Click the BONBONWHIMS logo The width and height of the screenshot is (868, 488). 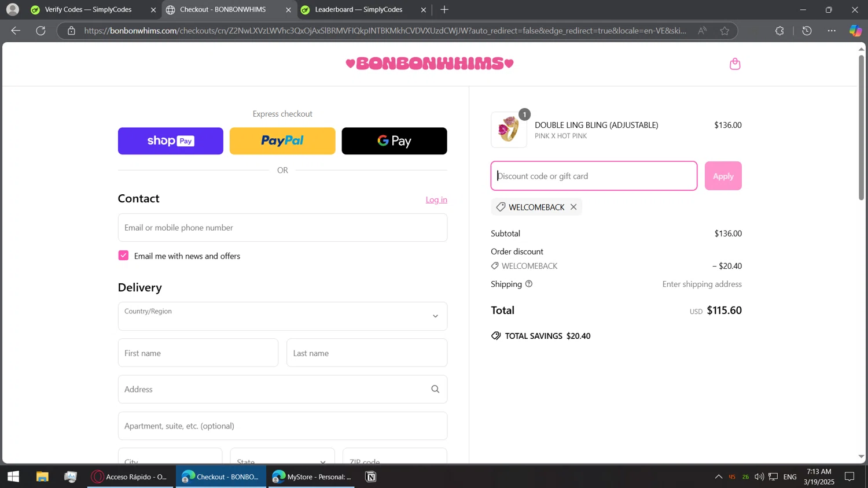pyautogui.click(x=429, y=64)
